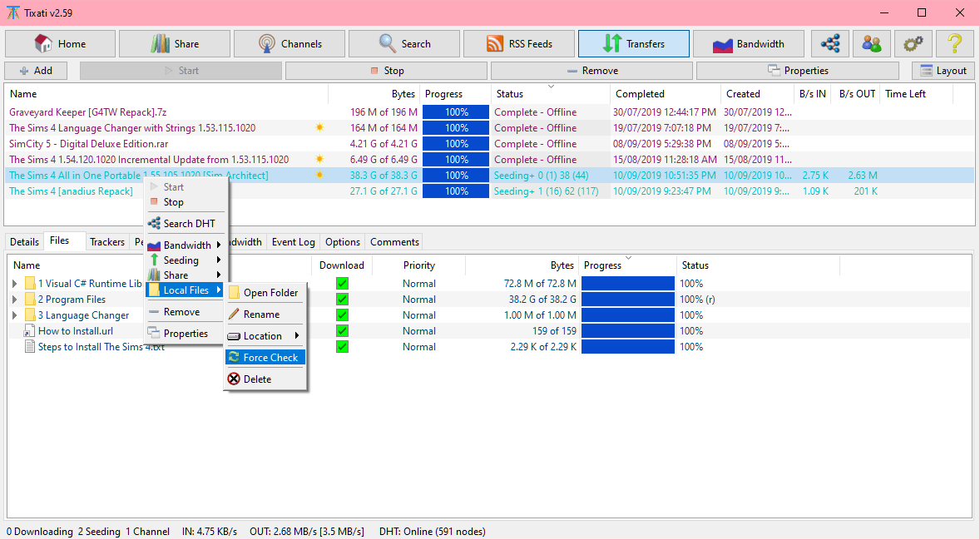Expand the 3 Language Changer folder
Screen dimensions: 980x540
[15, 315]
